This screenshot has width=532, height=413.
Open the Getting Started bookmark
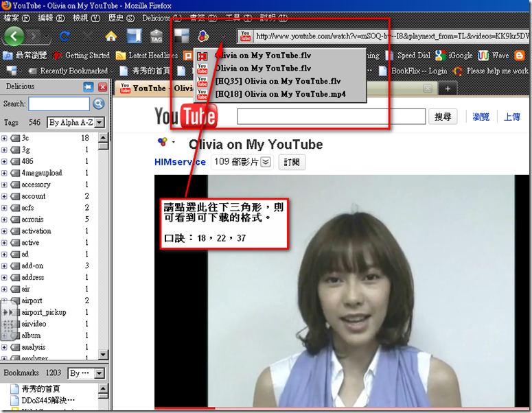pos(82,56)
